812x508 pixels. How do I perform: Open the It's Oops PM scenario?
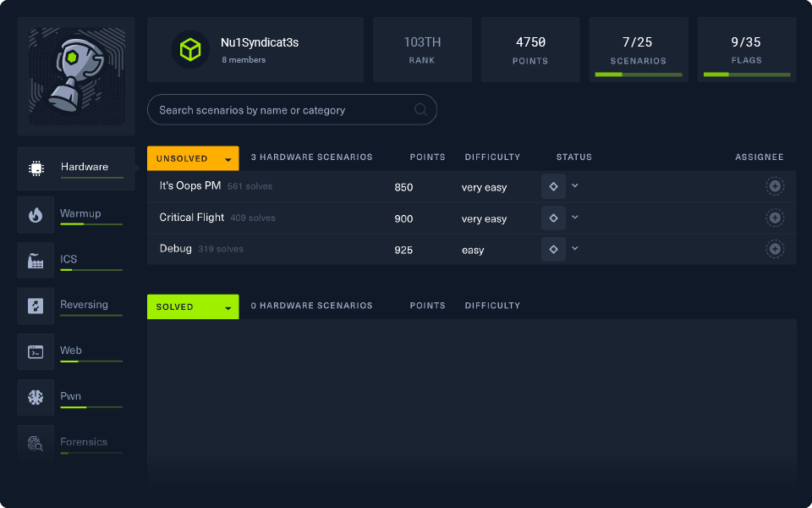coord(190,185)
